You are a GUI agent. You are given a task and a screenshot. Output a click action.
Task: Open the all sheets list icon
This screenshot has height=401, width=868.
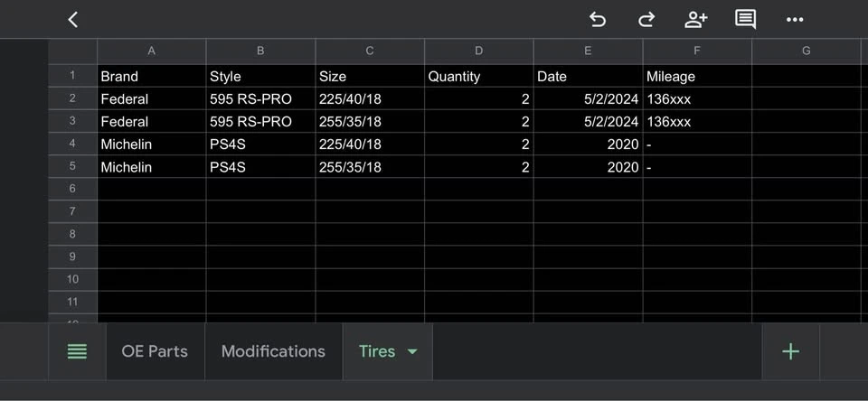77,351
